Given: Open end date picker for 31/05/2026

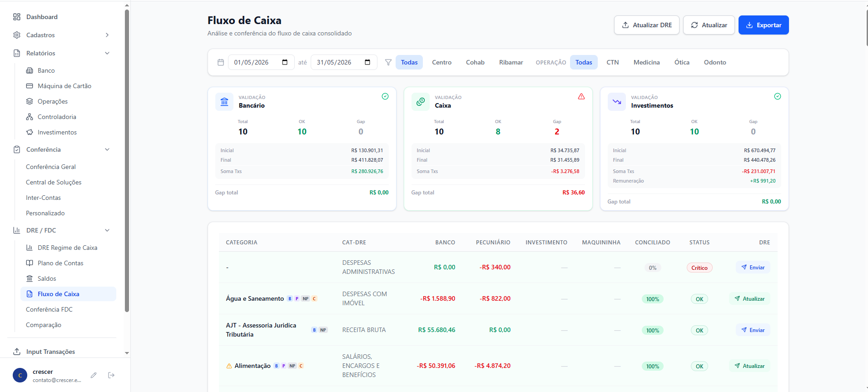Looking at the screenshot, I should [x=367, y=62].
